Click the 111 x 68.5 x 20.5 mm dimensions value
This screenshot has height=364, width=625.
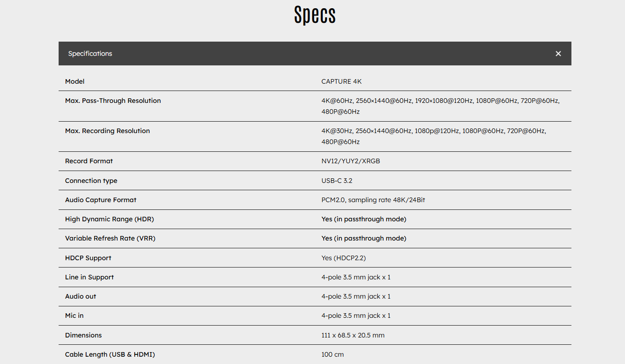coord(353,335)
